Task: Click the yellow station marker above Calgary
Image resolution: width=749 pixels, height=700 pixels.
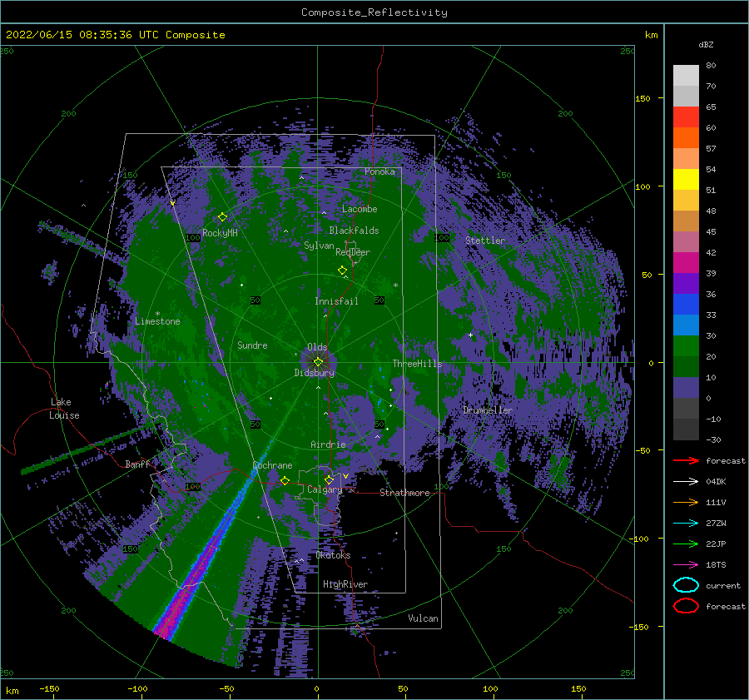Action: [x=329, y=479]
